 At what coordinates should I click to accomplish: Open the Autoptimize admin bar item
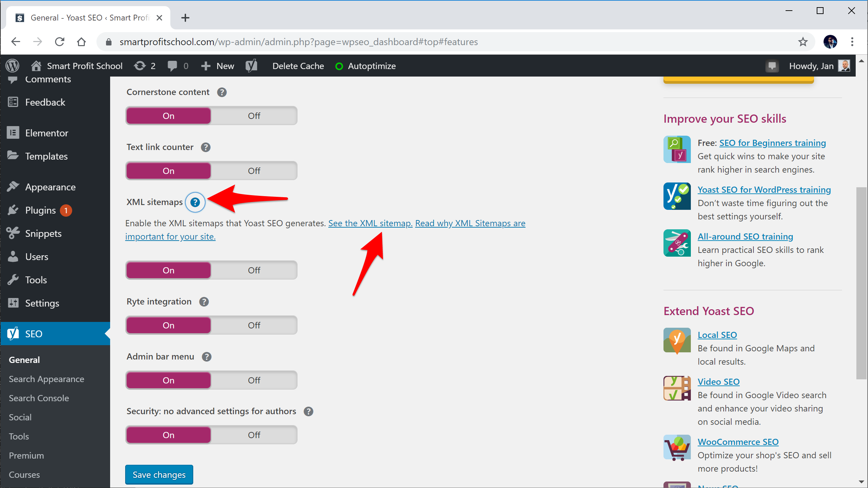tap(366, 66)
